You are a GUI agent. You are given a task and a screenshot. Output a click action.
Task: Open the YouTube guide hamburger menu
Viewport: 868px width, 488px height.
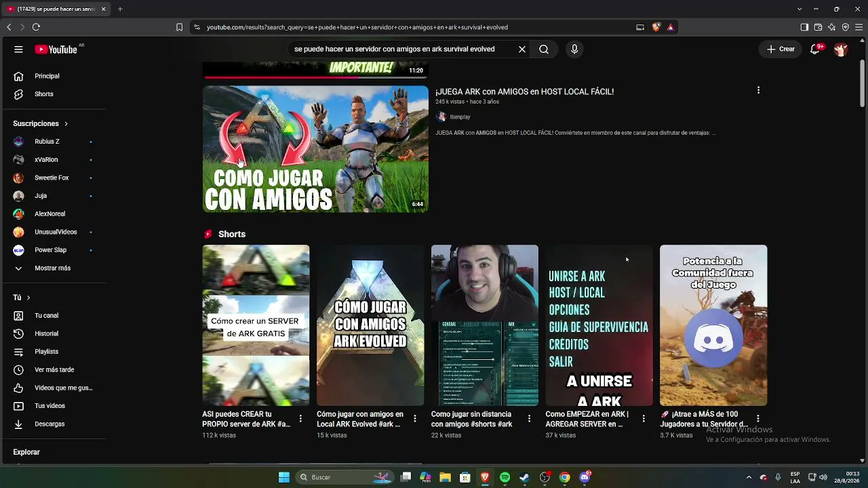click(x=18, y=49)
